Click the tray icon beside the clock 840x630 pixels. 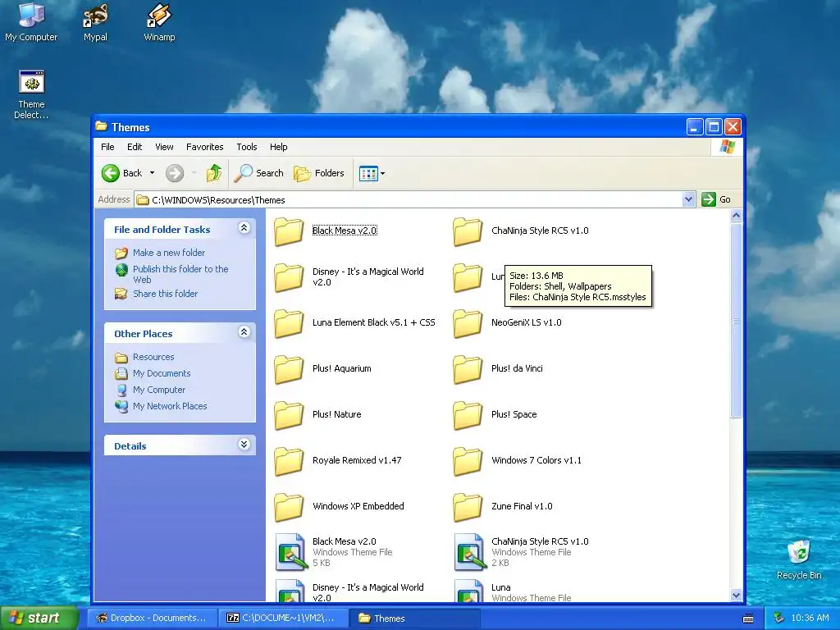(x=779, y=618)
